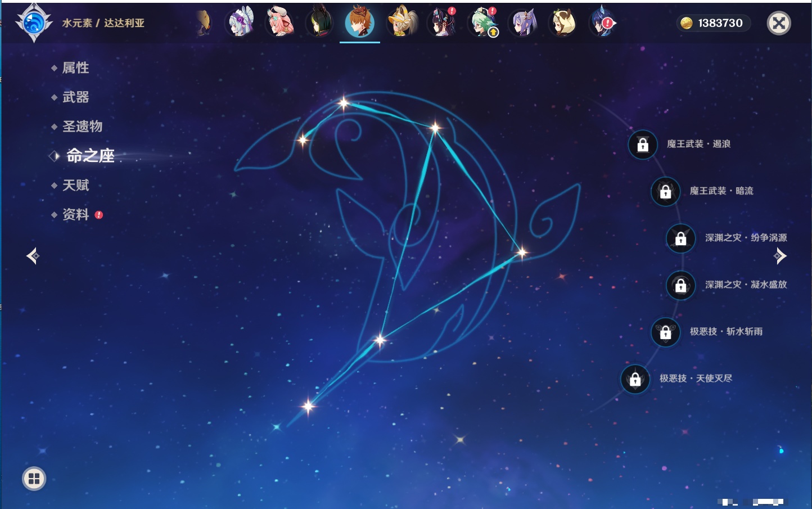Viewport: 812px width, 509px height.
Task: Click the 极恶技·天使灭尽 label text
Action: pyautogui.click(x=696, y=378)
